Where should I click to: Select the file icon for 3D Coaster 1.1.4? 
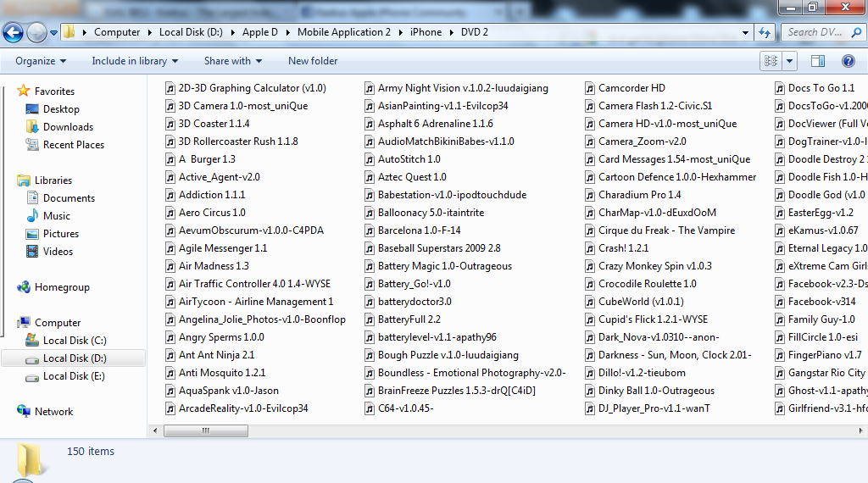click(170, 124)
